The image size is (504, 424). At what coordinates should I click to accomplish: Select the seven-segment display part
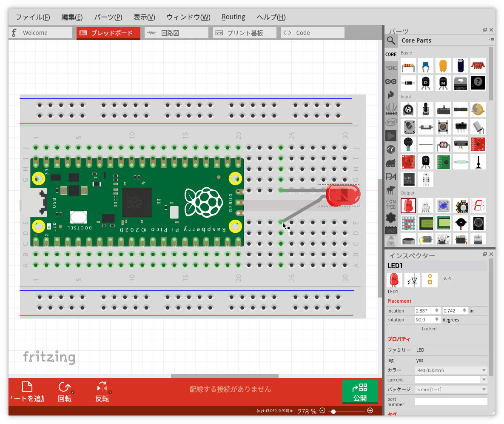coord(478,206)
